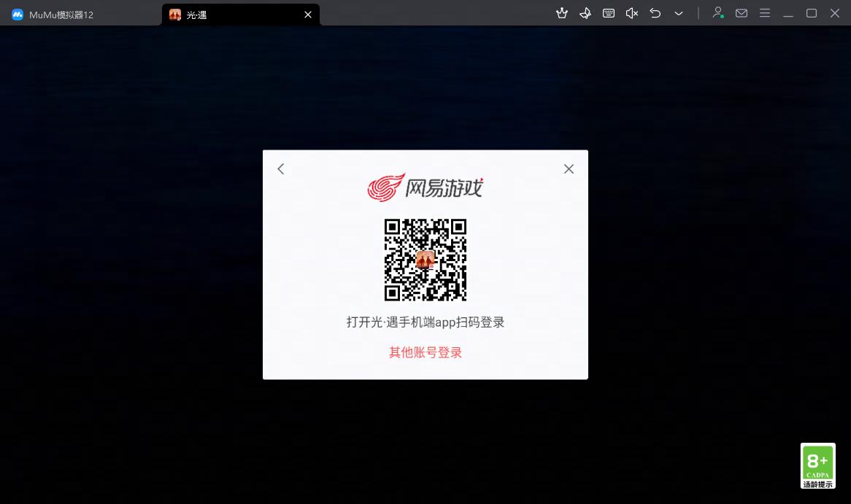Click text 打开光·遇手机端app扫码登录

[425, 322]
